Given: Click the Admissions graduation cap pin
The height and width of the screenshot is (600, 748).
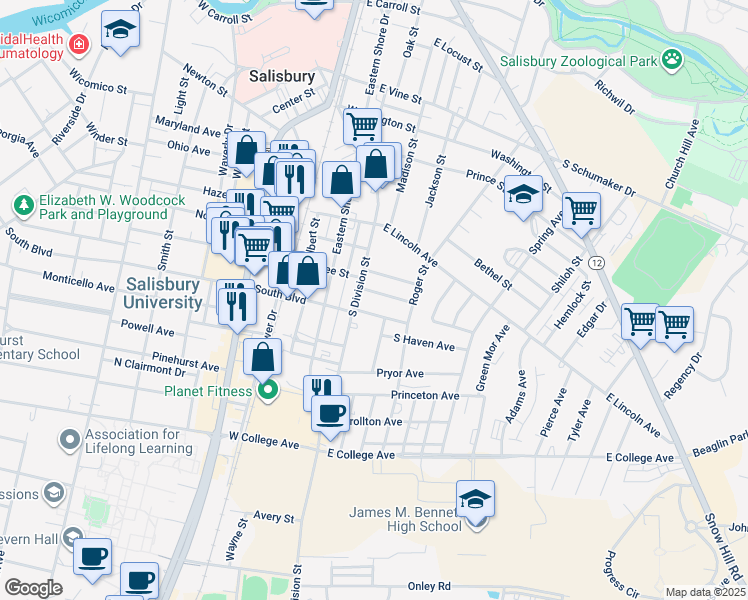Looking at the screenshot, I should pyautogui.click(x=54, y=494).
